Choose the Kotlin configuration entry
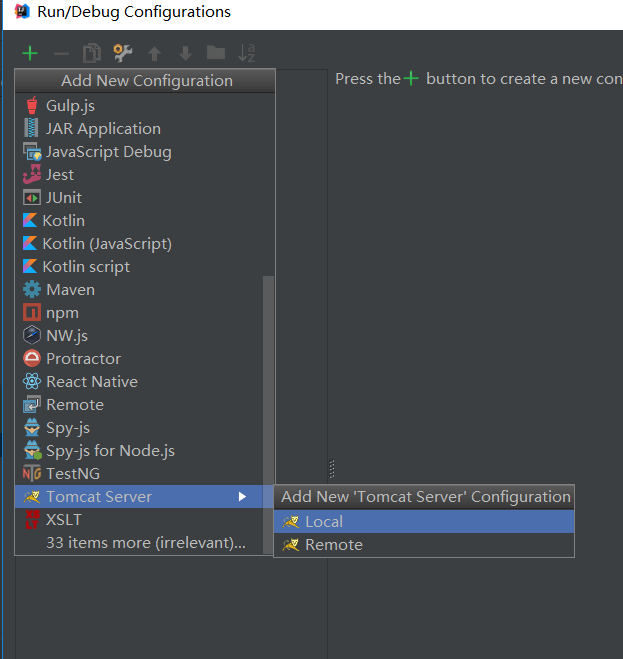The height and width of the screenshot is (659, 623). (139, 221)
